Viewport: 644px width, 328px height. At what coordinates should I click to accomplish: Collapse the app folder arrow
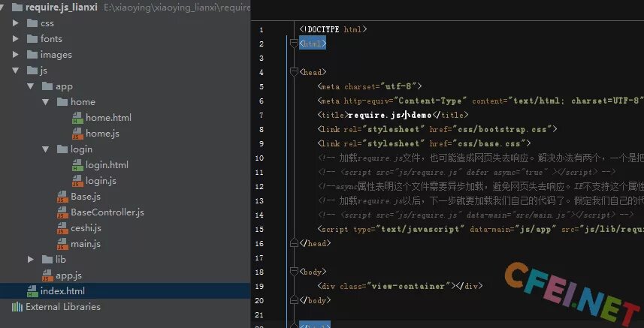30,86
